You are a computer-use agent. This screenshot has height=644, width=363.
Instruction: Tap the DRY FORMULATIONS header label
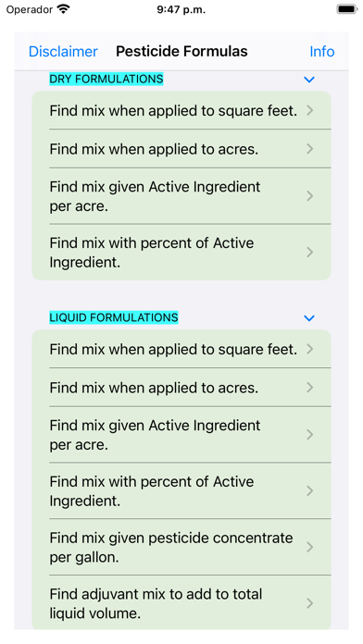(x=106, y=79)
